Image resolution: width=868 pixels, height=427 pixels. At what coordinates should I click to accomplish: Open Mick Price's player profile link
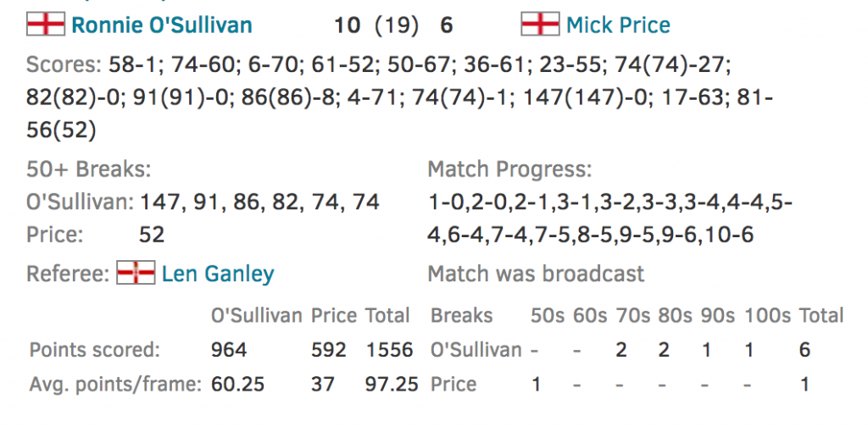619,25
